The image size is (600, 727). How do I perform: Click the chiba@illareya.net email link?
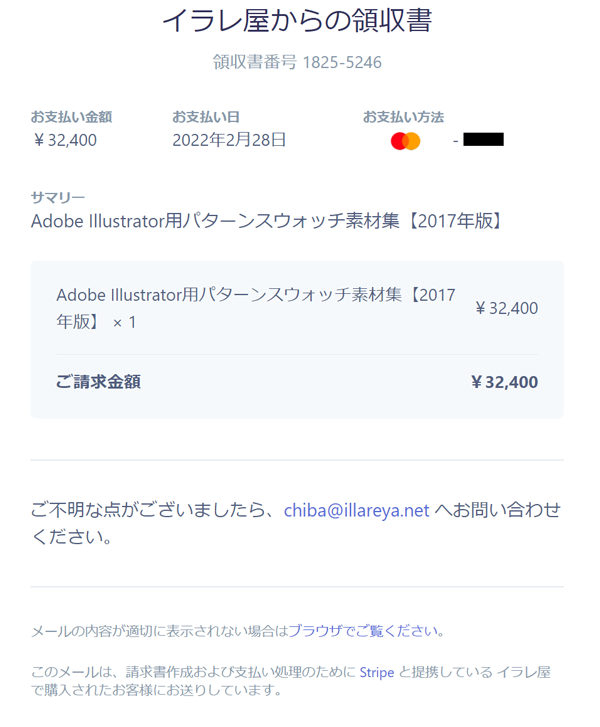click(356, 510)
